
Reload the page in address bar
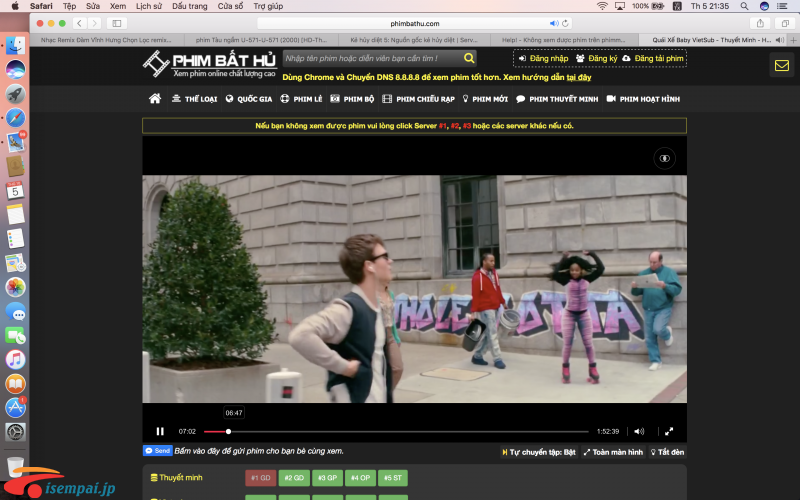coord(565,23)
